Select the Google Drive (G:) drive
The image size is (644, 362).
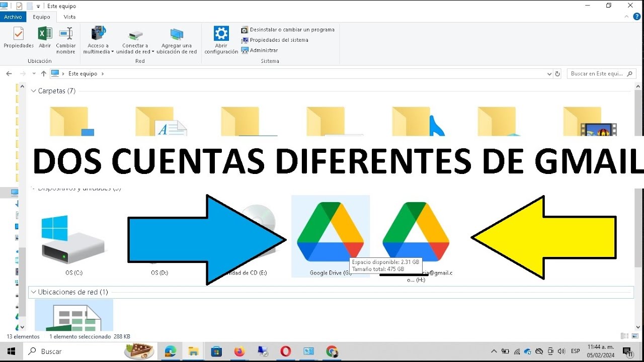point(331,236)
